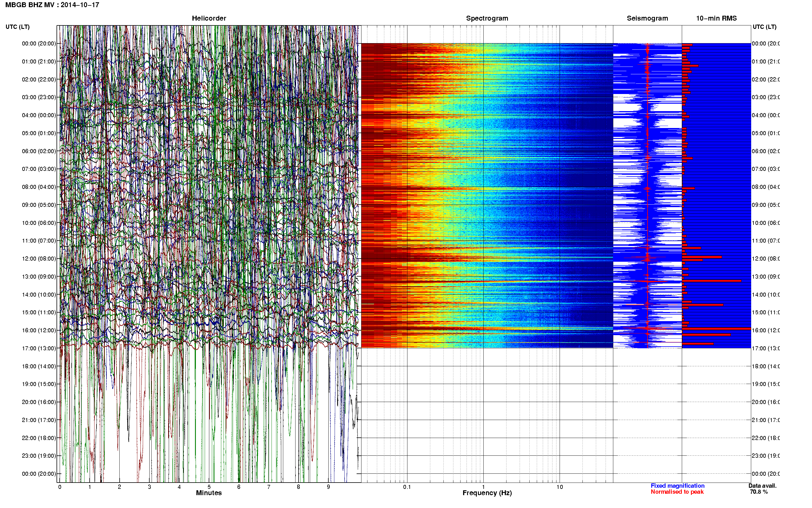Click the left '17:00 (13:00)' time label
Image resolution: width=812 pixels, height=508 pixels.
tap(39, 348)
